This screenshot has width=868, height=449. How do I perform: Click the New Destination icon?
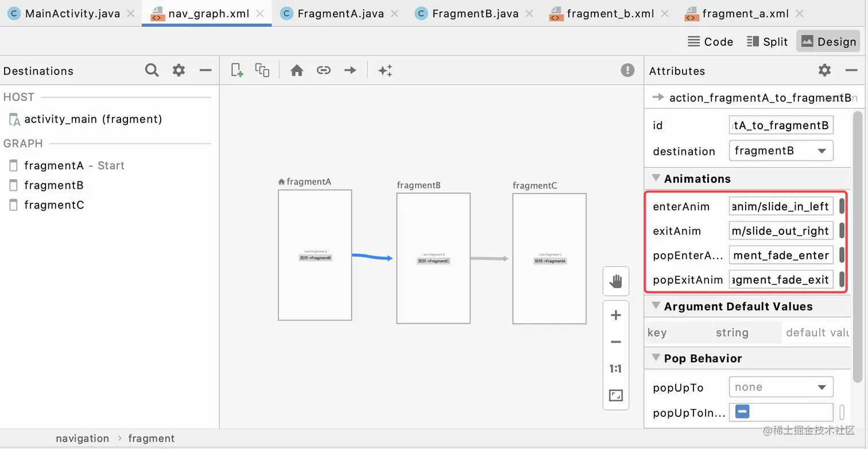[237, 70]
